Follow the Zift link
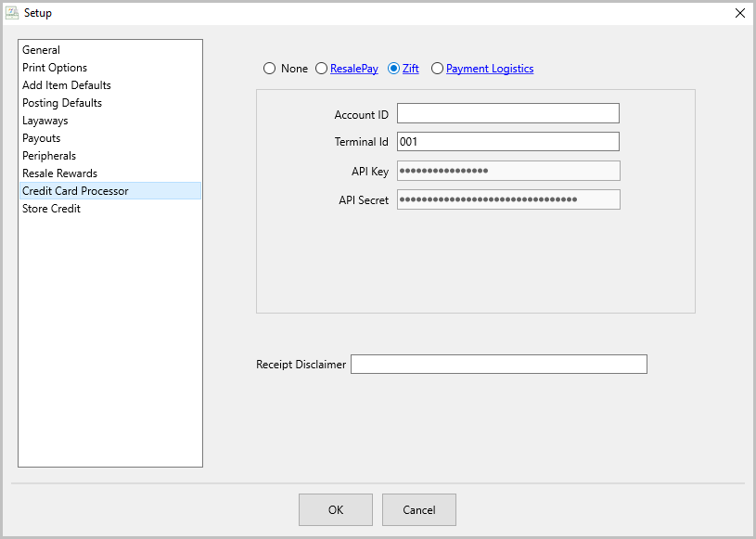Screen dimensions: 756x539 (411, 69)
